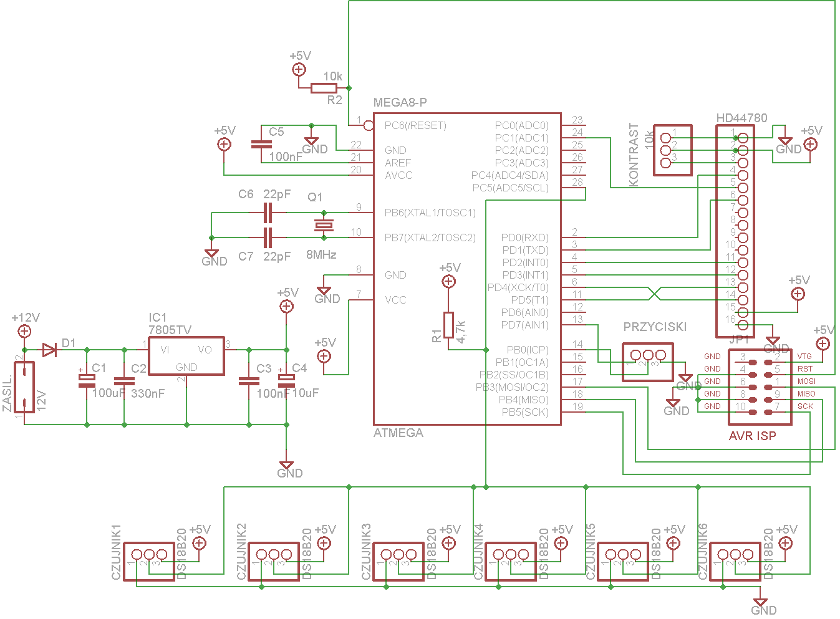
Task: Click the GND symbol below capacitor C7
Action: pyautogui.click(x=211, y=254)
